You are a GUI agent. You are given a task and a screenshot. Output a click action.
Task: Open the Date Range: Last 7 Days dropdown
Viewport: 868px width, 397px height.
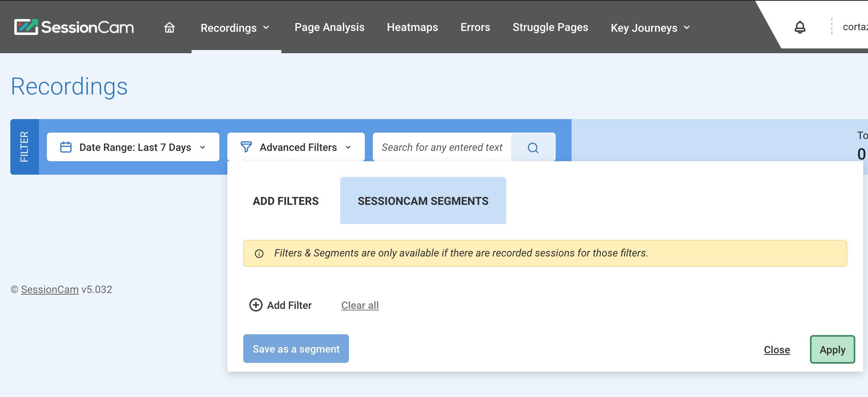133,147
